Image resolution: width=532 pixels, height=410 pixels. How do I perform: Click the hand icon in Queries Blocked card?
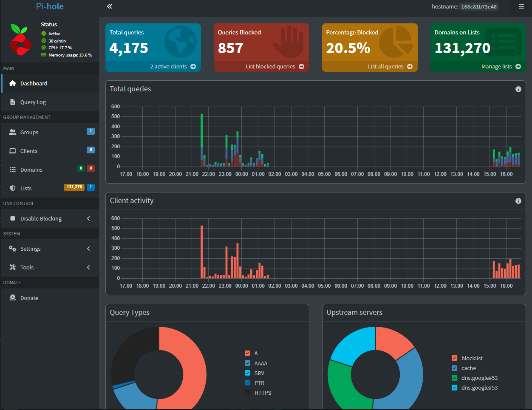(289, 42)
